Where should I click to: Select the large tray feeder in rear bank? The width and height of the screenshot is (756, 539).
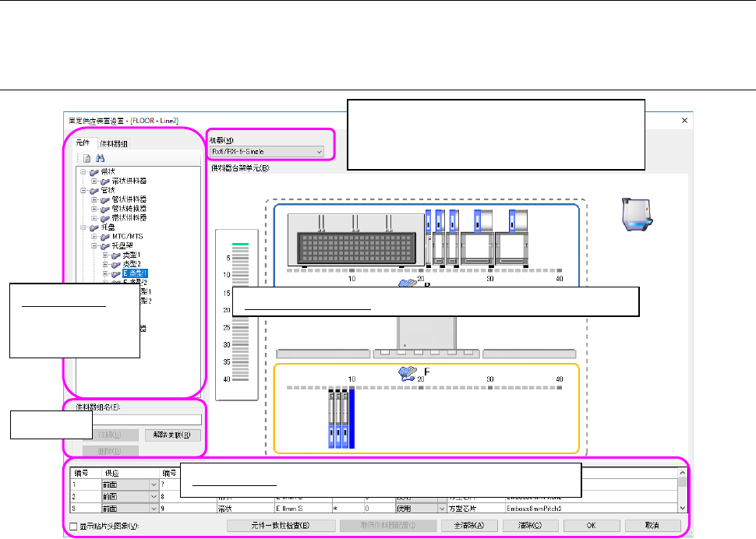[x=355, y=239]
